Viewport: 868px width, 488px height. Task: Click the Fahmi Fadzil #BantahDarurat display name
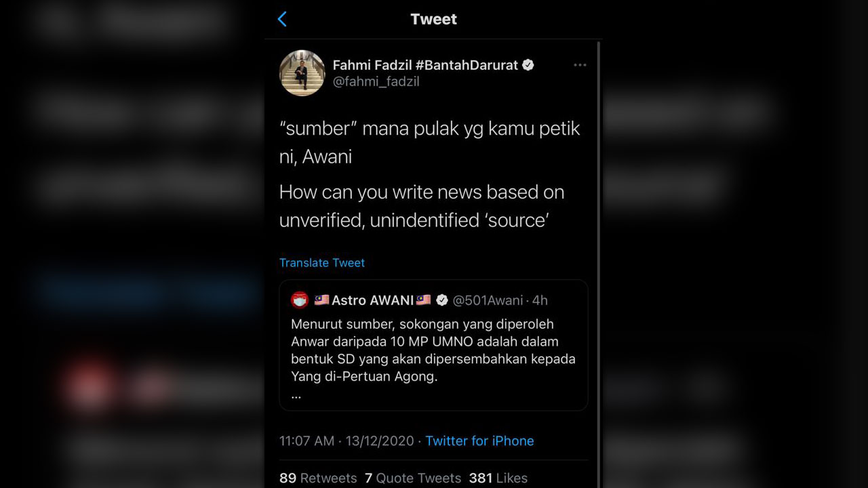[x=425, y=65]
